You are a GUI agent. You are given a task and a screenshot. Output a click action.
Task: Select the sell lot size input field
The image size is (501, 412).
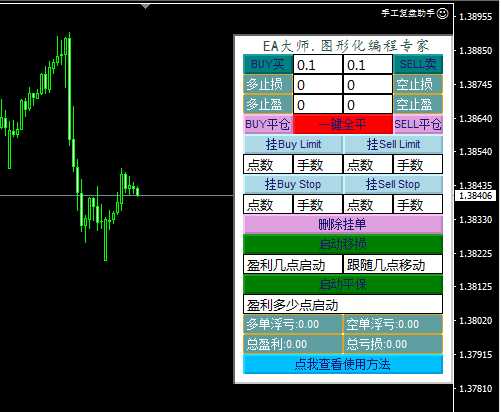(x=368, y=64)
